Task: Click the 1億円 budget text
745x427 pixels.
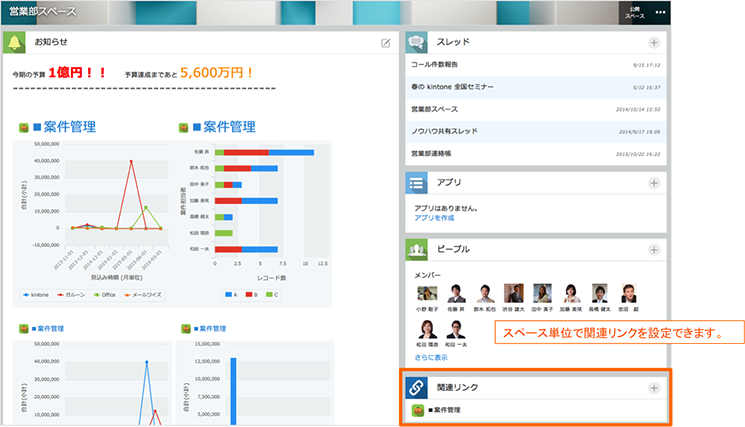Action: click(x=77, y=73)
